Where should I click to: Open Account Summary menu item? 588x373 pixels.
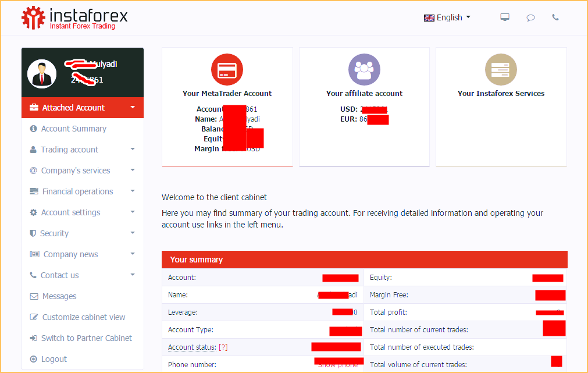pos(73,129)
